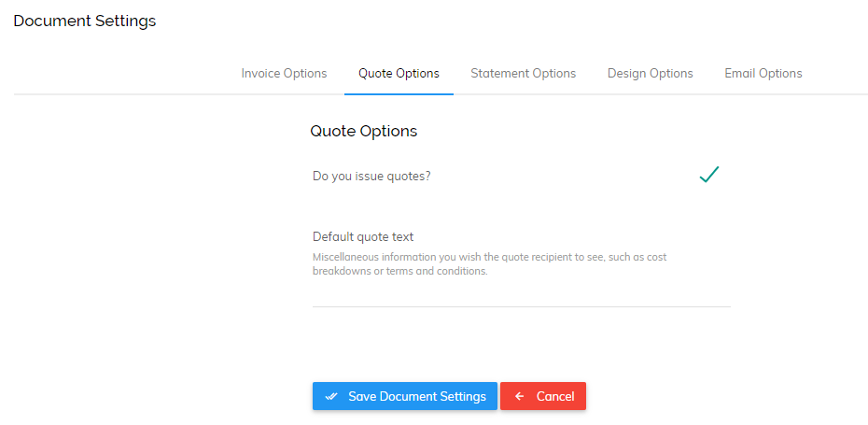The width and height of the screenshot is (868, 425).
Task: Click the quote text helper description
Action: (x=489, y=264)
